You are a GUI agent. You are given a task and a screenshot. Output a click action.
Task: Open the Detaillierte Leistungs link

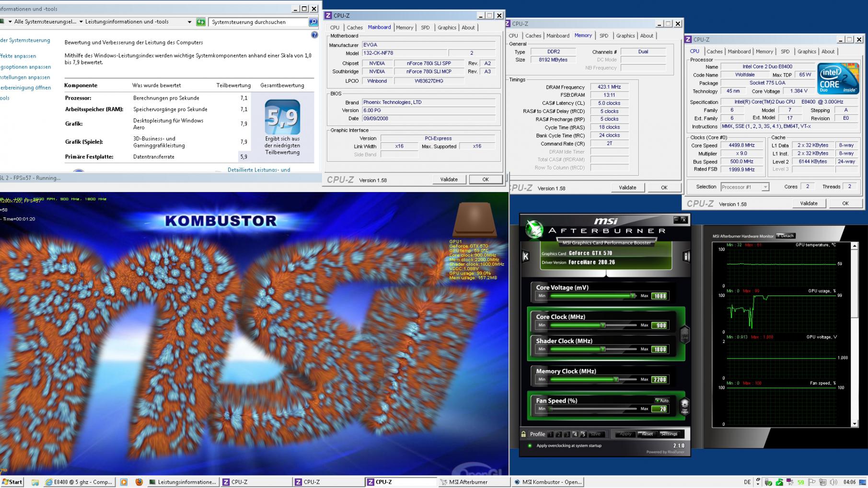(259, 170)
